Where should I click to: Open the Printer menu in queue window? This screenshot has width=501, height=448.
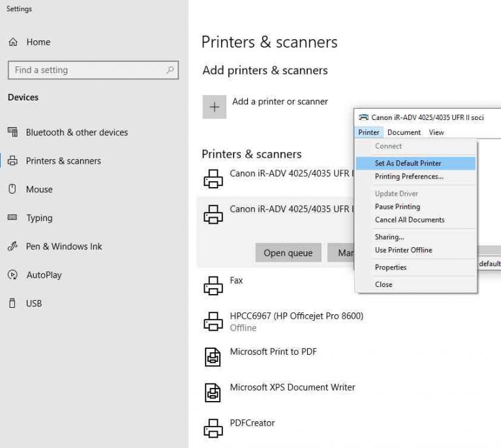point(369,132)
